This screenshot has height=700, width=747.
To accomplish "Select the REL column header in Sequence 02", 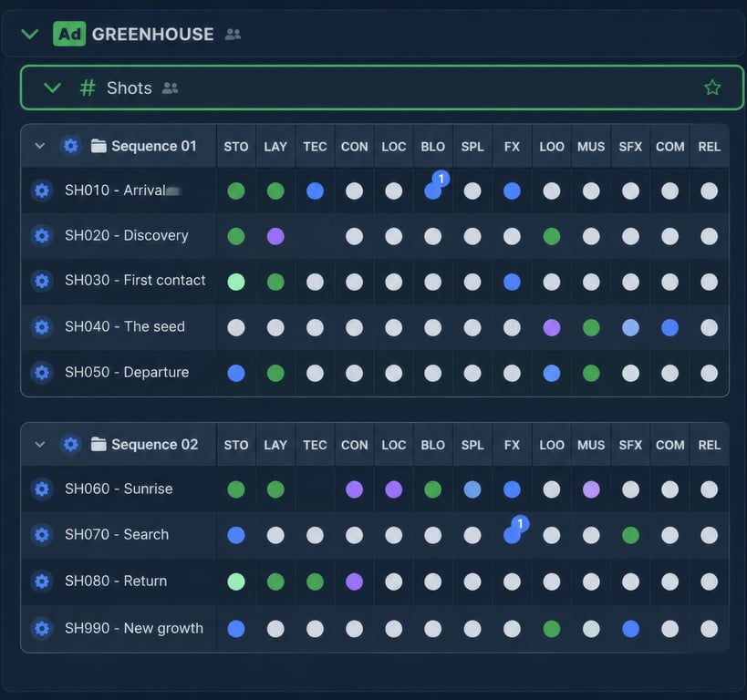I will [709, 445].
